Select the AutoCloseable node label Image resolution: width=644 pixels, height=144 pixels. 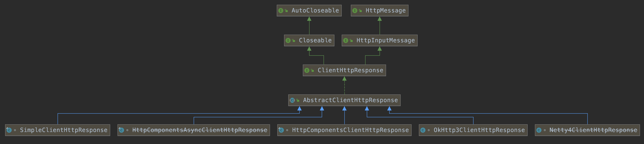click(315, 11)
